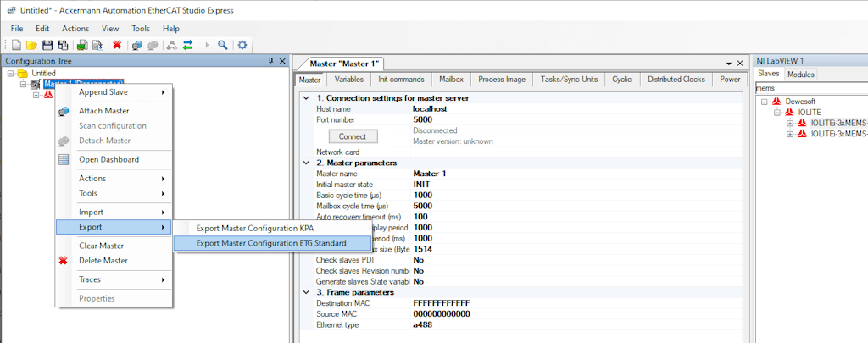Pin the Configuration Tree panel
The image size is (868, 343).
[x=270, y=61]
